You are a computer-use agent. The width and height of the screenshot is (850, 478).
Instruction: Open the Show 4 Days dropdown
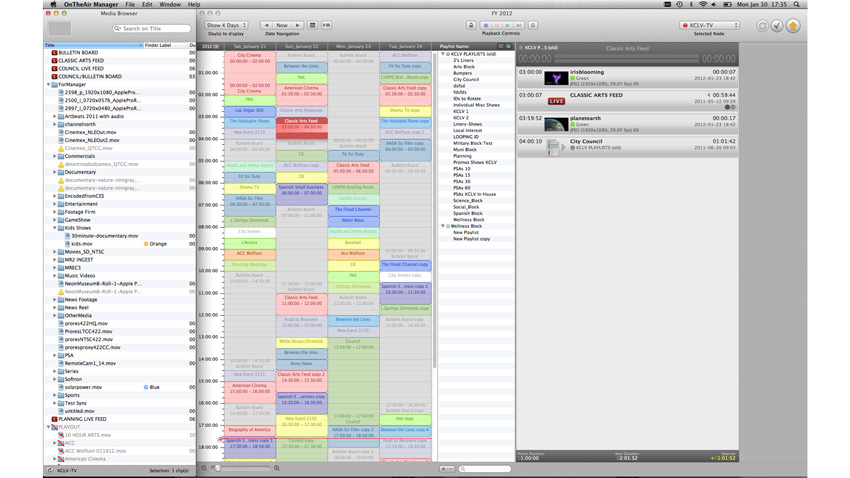[x=226, y=25]
